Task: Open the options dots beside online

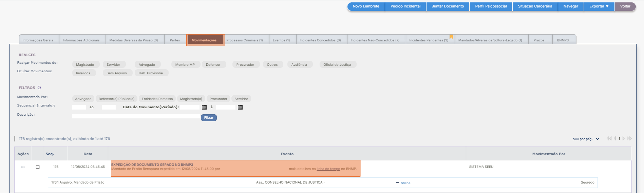Action: pyautogui.click(x=397, y=183)
